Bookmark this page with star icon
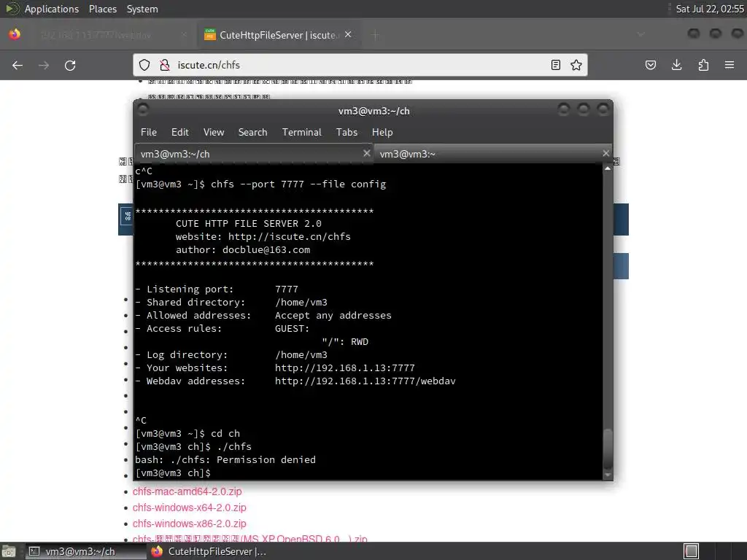747x560 pixels. click(x=576, y=65)
